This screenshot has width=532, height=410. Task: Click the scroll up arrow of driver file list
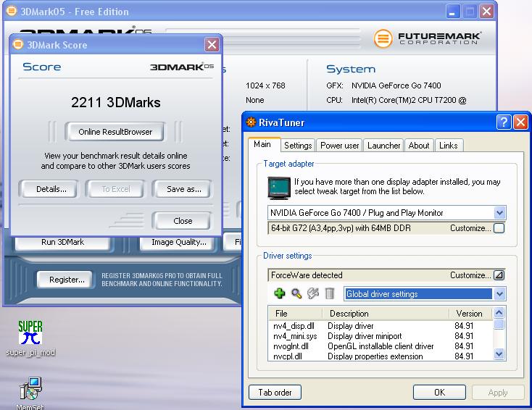499,313
